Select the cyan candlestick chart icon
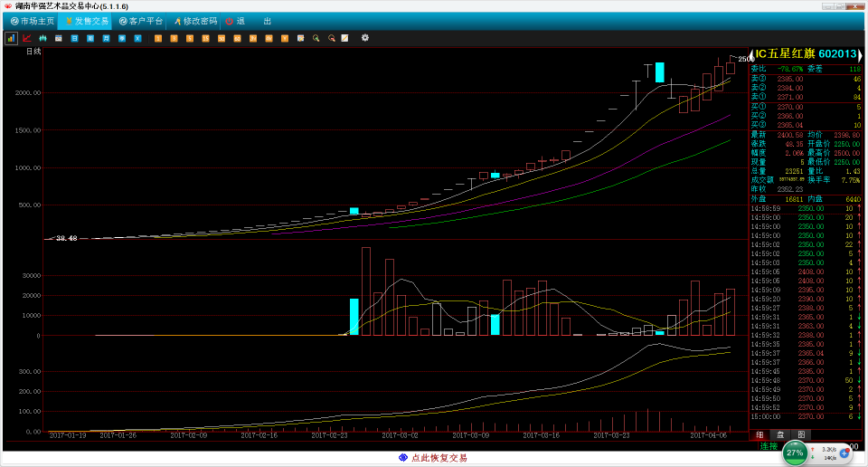The image size is (868, 467). tap(42, 38)
